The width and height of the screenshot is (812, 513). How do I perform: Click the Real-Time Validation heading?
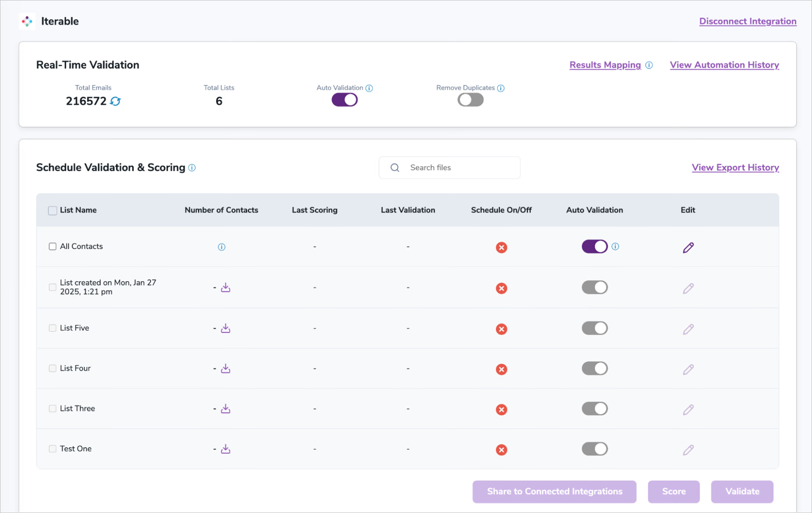pos(88,65)
